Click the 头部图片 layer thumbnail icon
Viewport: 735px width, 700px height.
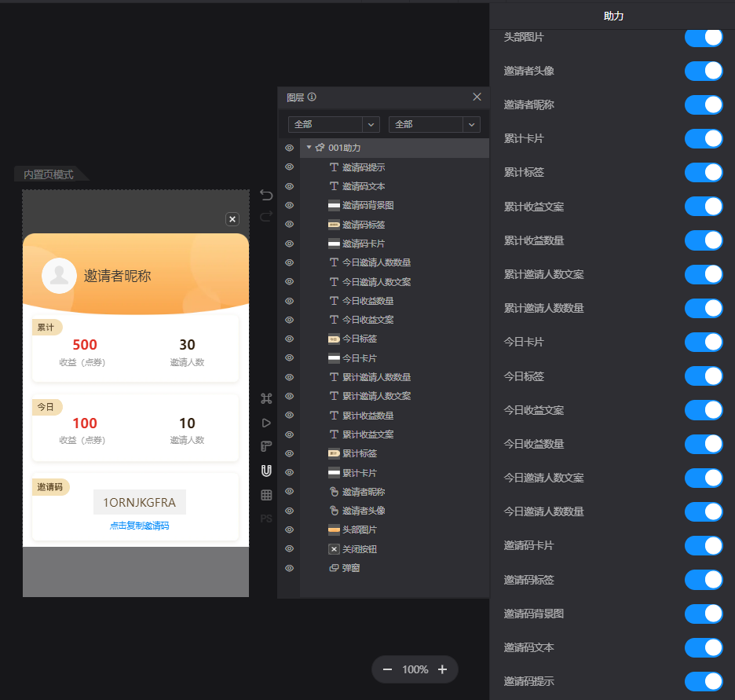point(334,530)
